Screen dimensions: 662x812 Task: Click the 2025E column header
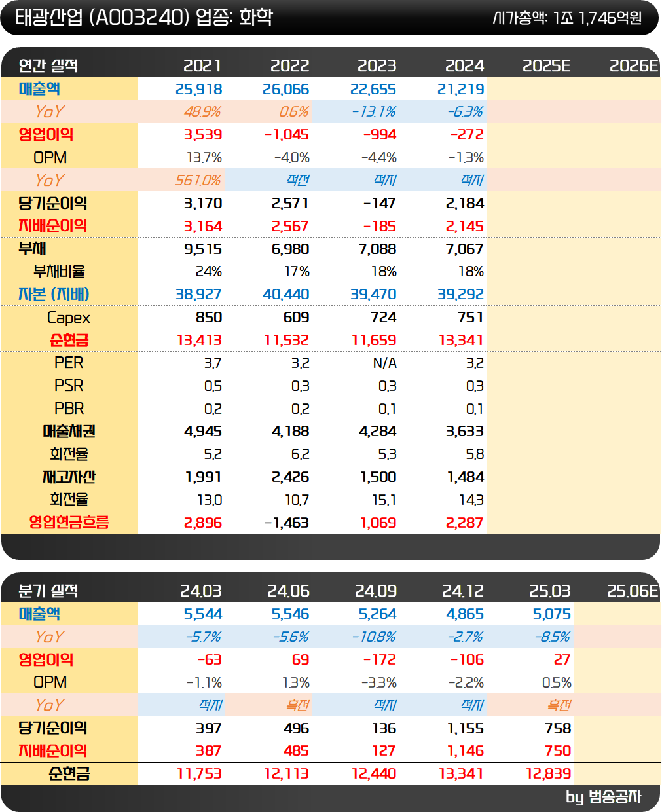pyautogui.click(x=547, y=65)
